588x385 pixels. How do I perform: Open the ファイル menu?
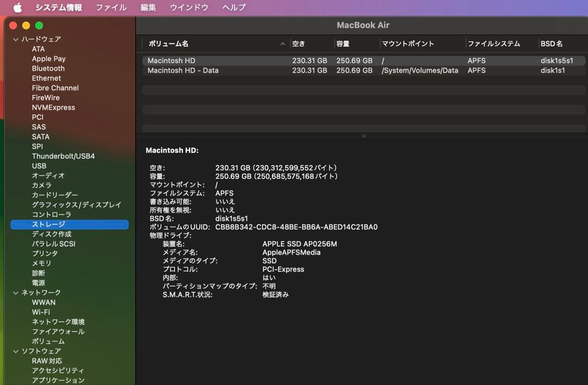111,8
